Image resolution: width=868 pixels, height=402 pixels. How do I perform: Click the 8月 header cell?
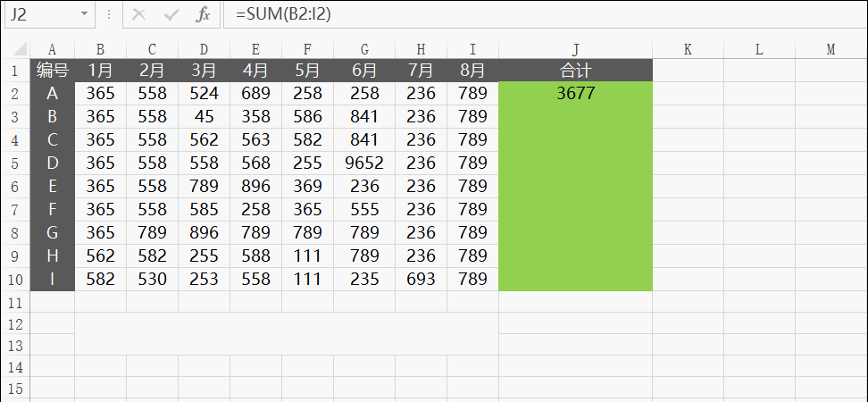[472, 71]
